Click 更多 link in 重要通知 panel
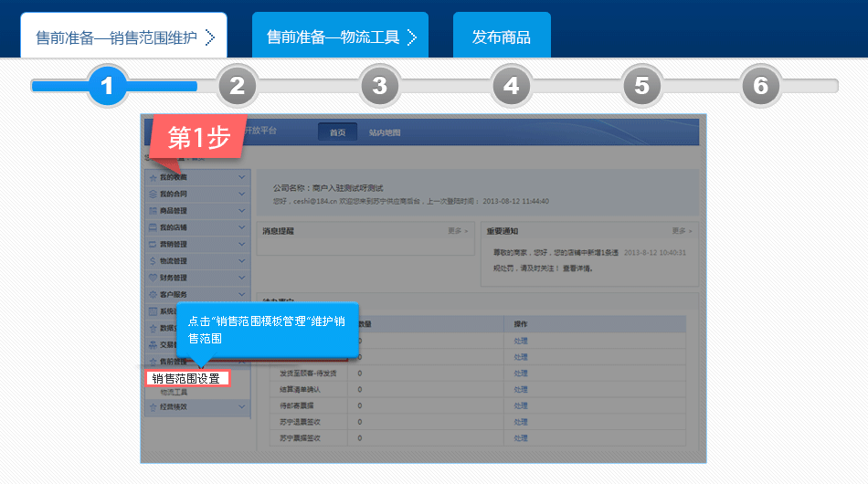 [x=682, y=231]
